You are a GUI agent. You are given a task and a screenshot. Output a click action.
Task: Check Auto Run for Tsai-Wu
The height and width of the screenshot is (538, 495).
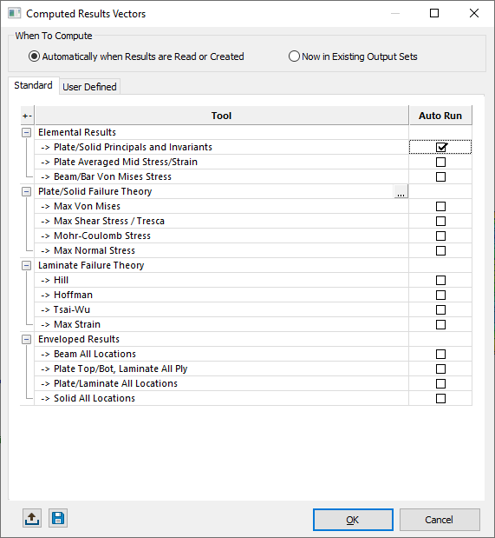click(x=441, y=310)
